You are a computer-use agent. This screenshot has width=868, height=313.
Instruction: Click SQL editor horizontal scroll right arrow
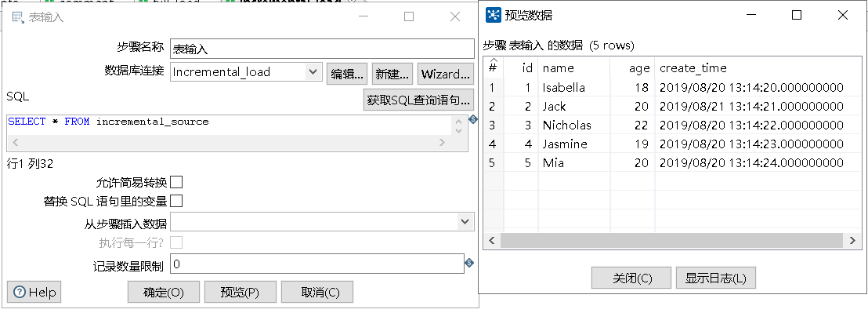(x=442, y=143)
